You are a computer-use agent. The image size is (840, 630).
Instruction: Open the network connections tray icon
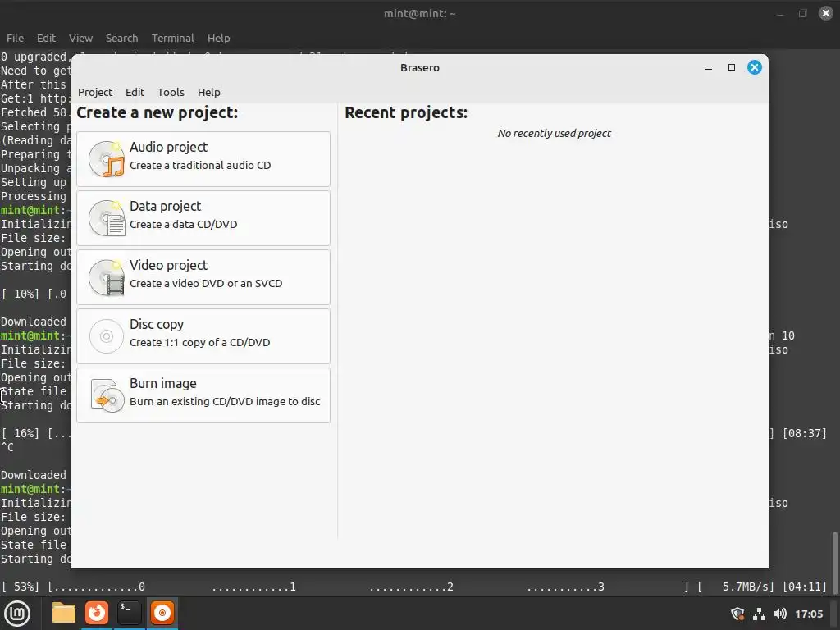tap(759, 614)
